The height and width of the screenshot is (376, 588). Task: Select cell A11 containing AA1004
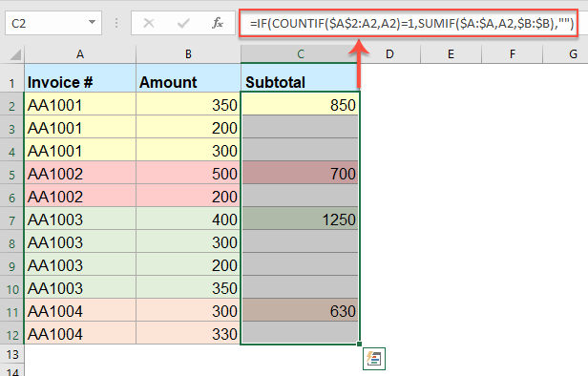pyautogui.click(x=80, y=309)
